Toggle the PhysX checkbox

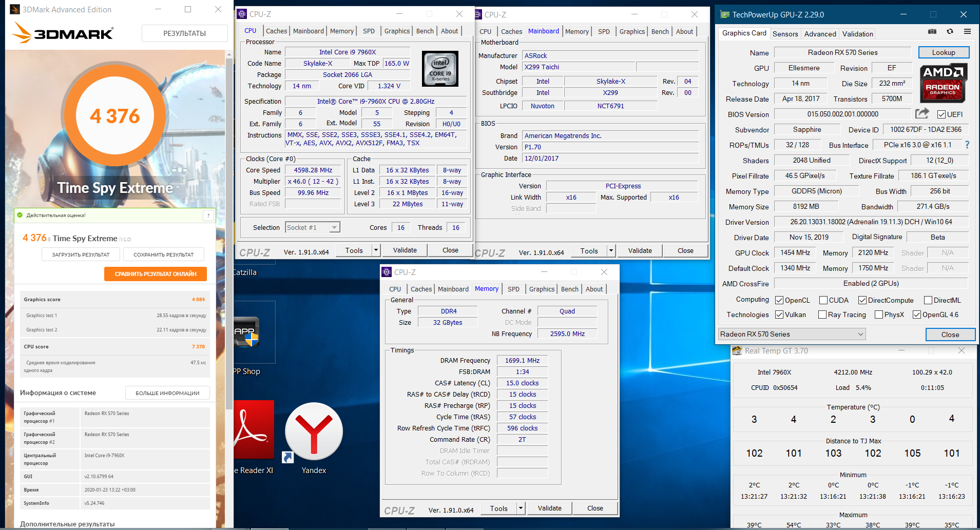click(x=879, y=315)
